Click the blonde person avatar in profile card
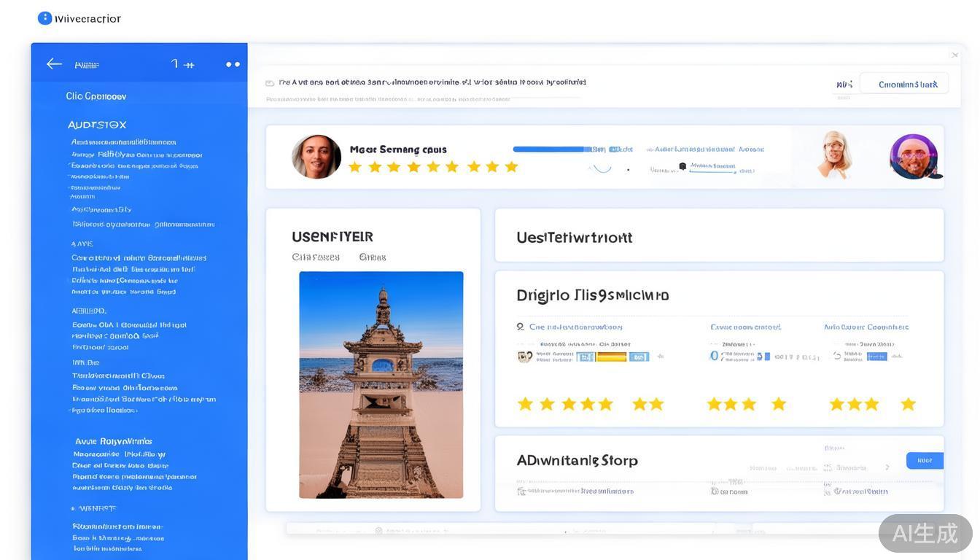Screen dimensions: 980x560 click(x=834, y=155)
